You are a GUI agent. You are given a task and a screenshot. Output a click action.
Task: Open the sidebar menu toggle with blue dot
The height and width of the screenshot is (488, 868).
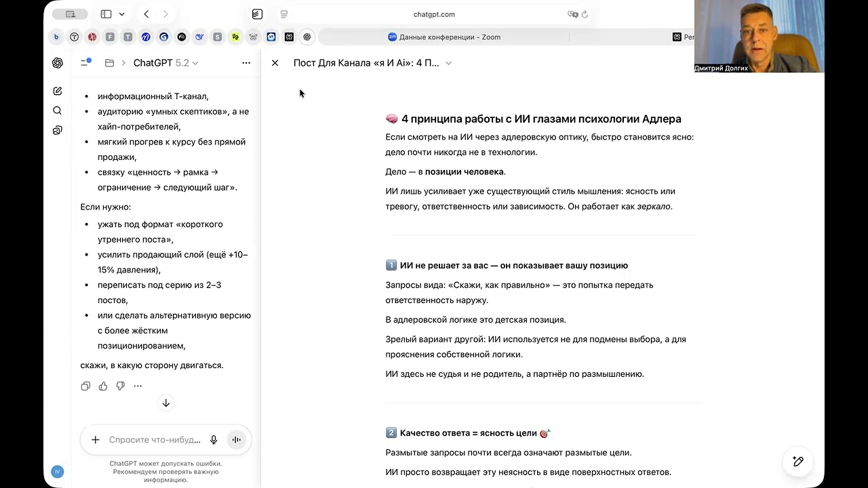tap(85, 62)
